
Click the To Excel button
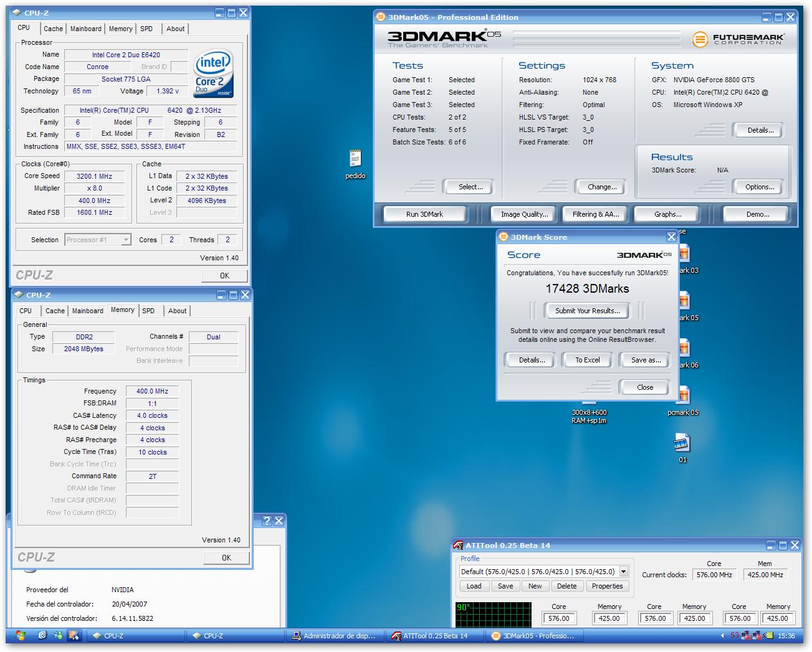(588, 360)
